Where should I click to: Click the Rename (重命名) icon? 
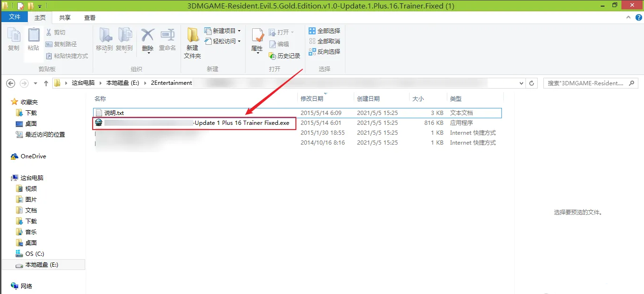[167, 40]
